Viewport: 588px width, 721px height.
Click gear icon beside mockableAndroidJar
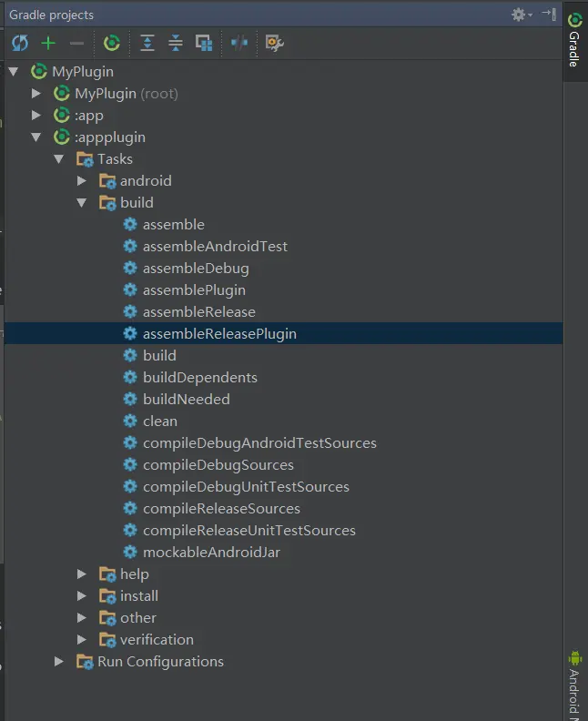click(130, 552)
